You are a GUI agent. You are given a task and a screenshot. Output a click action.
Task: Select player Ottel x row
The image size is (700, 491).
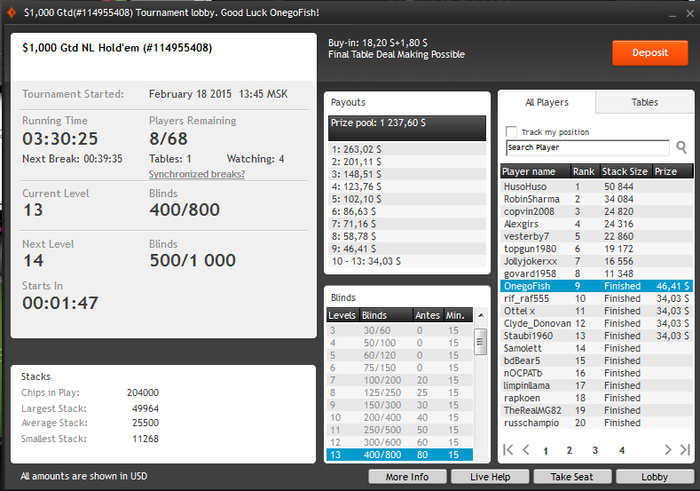tap(596, 311)
